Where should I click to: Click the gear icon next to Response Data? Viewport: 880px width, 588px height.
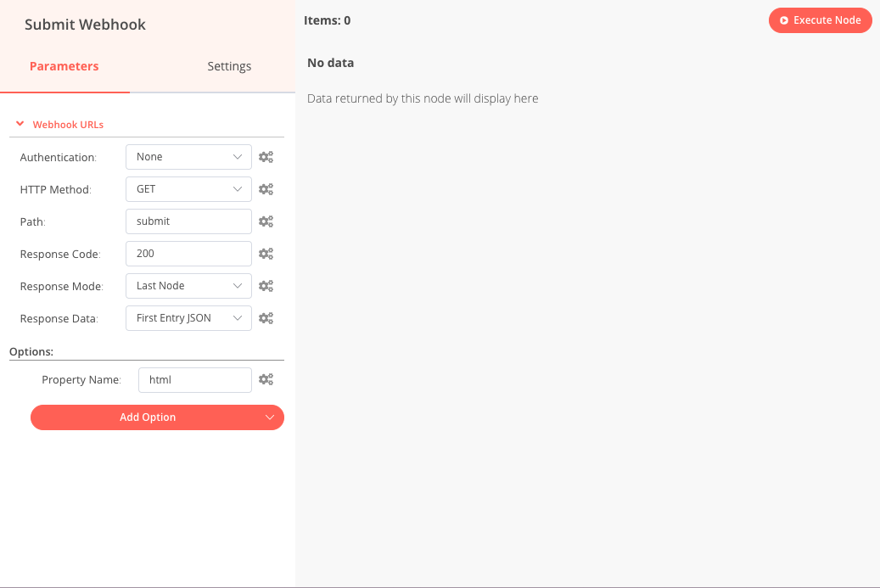tap(266, 317)
